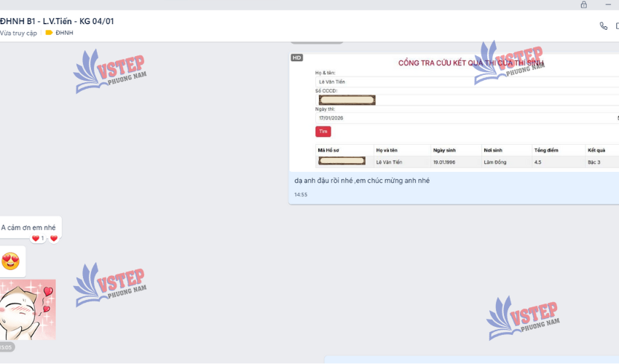The height and width of the screenshot is (364, 619).
Task: Click the yellow ĐHNH label tag
Action: (60, 33)
